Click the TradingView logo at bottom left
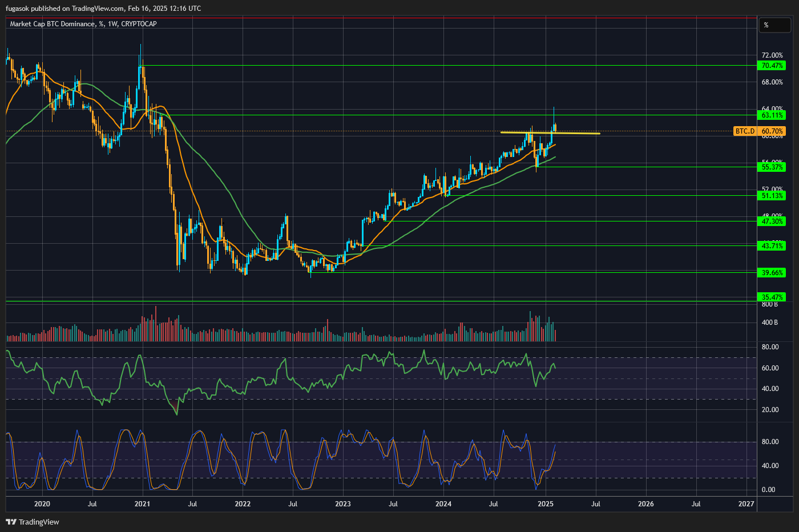Image resolution: width=799 pixels, height=532 pixels. (33, 522)
